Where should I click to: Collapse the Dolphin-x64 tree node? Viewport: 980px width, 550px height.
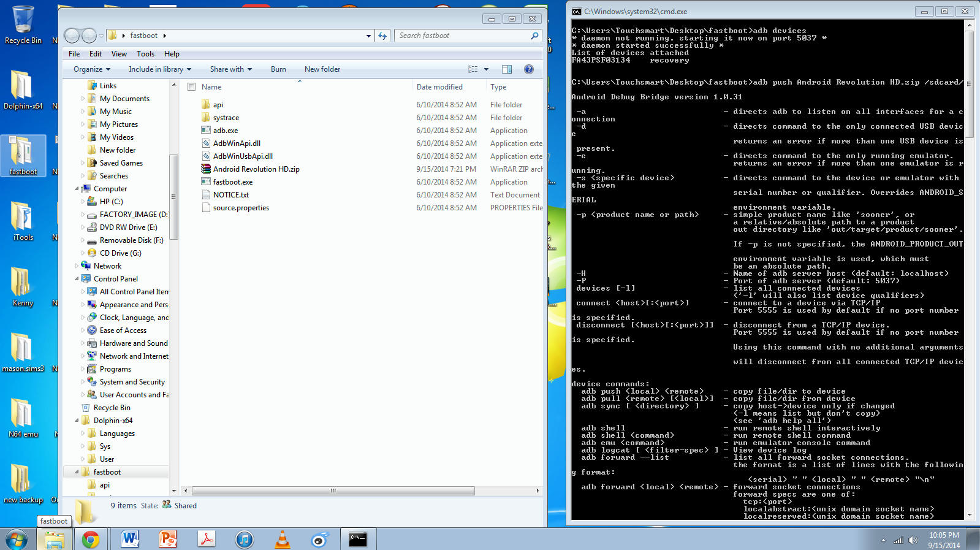click(77, 421)
